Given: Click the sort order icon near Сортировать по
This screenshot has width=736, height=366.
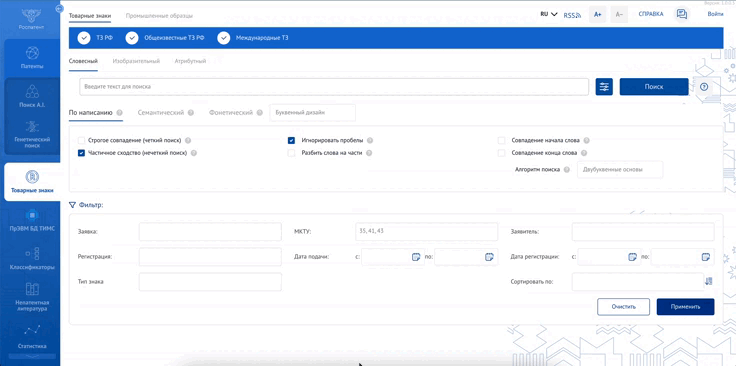Looking at the screenshot, I should [x=709, y=281].
